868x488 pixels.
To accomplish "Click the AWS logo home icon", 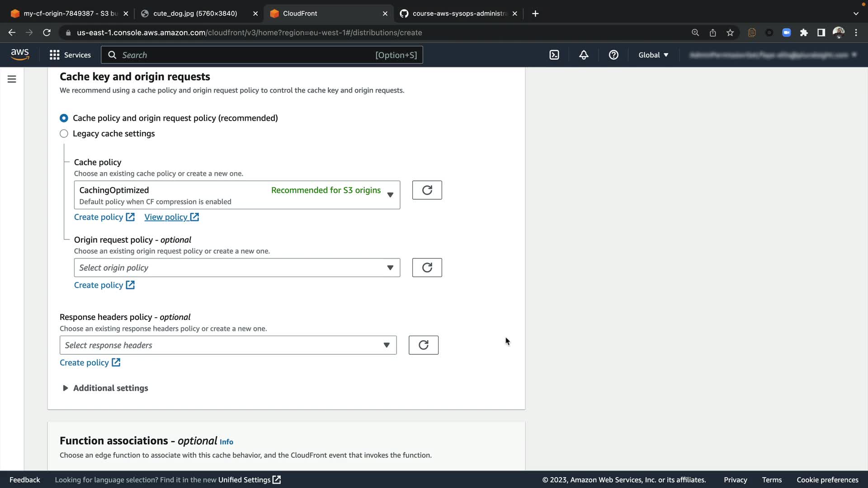I will pyautogui.click(x=20, y=55).
